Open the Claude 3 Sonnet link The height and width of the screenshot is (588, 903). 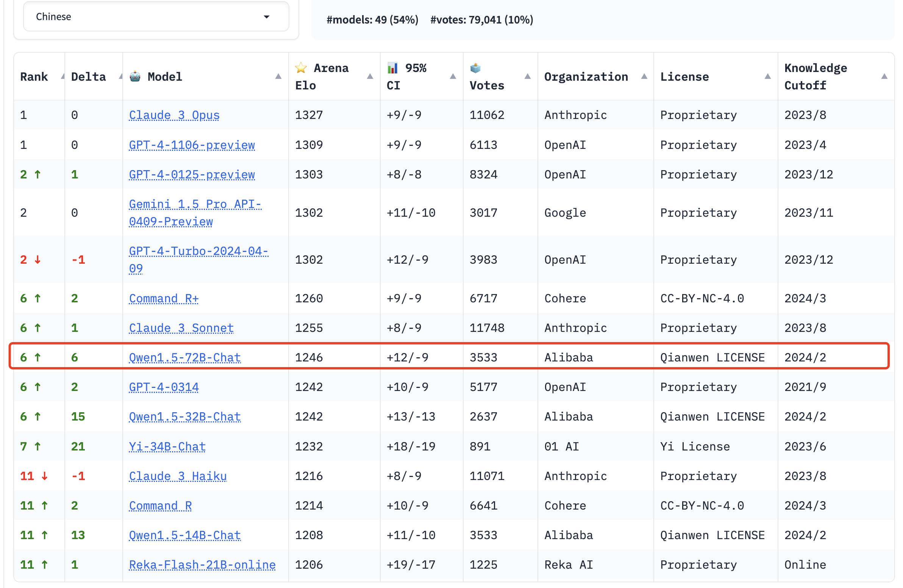(181, 328)
